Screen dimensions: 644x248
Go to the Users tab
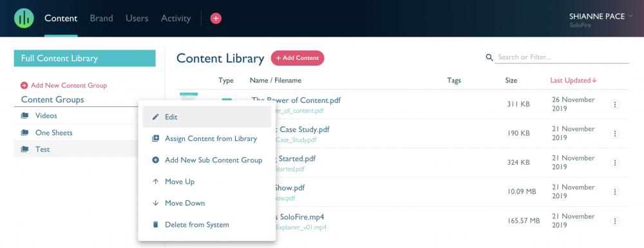137,19
